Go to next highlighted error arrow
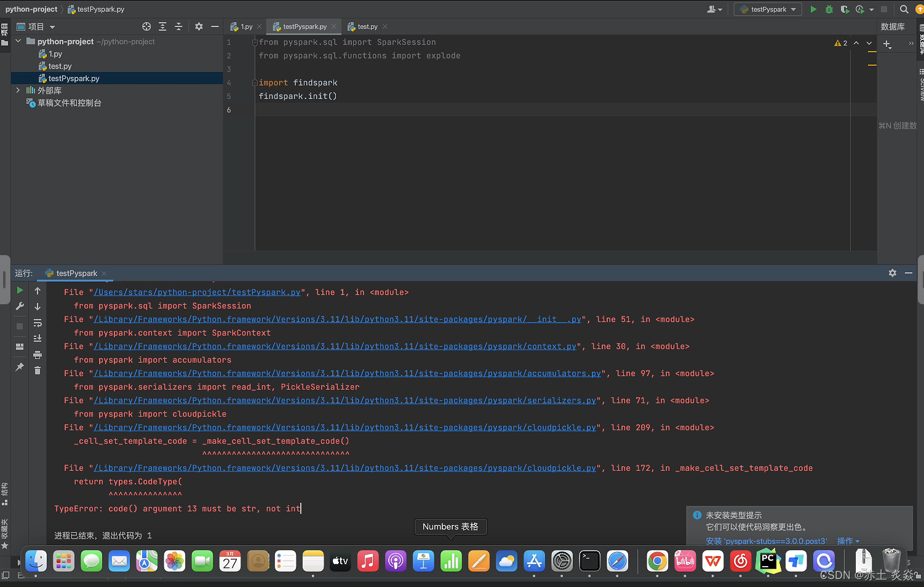924x587 pixels. 869,43
